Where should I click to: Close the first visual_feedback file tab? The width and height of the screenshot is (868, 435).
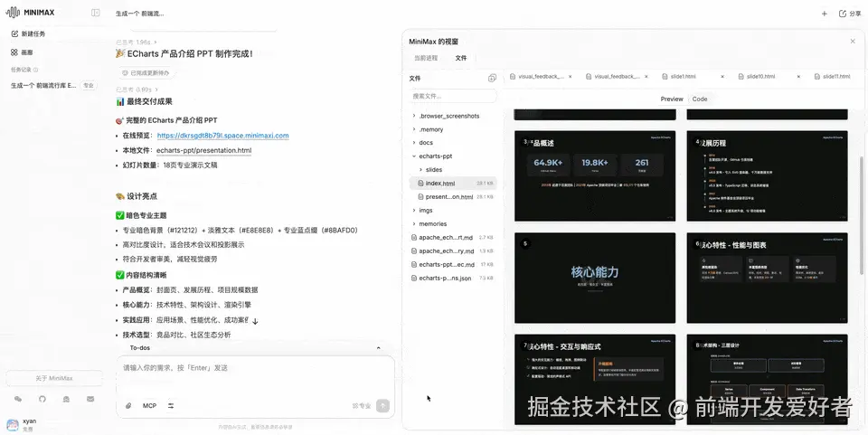click(571, 77)
